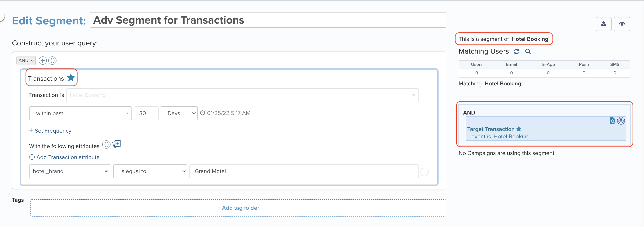The image size is (644, 227).
Task: Open the Target Transaction search icon
Action: 612,121
